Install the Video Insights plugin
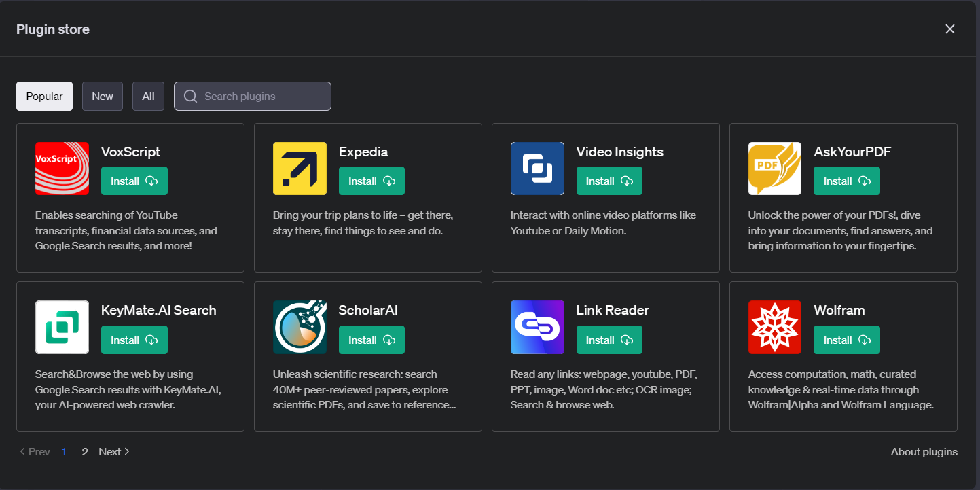 point(609,181)
